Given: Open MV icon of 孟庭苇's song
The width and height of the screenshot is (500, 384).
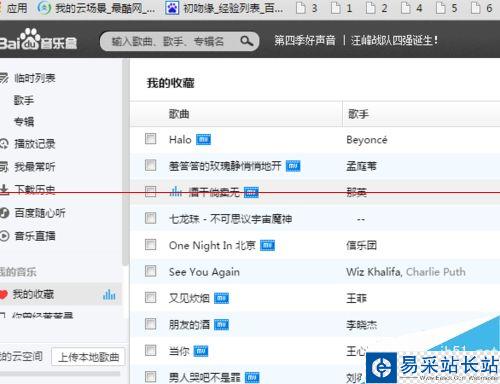Looking at the screenshot, I should [x=293, y=166].
